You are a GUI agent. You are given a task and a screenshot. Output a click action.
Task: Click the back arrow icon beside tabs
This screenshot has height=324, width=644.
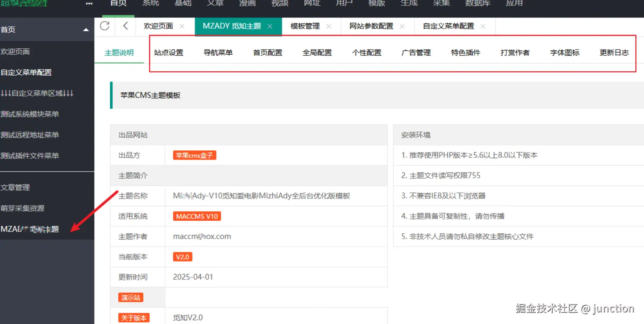click(125, 26)
